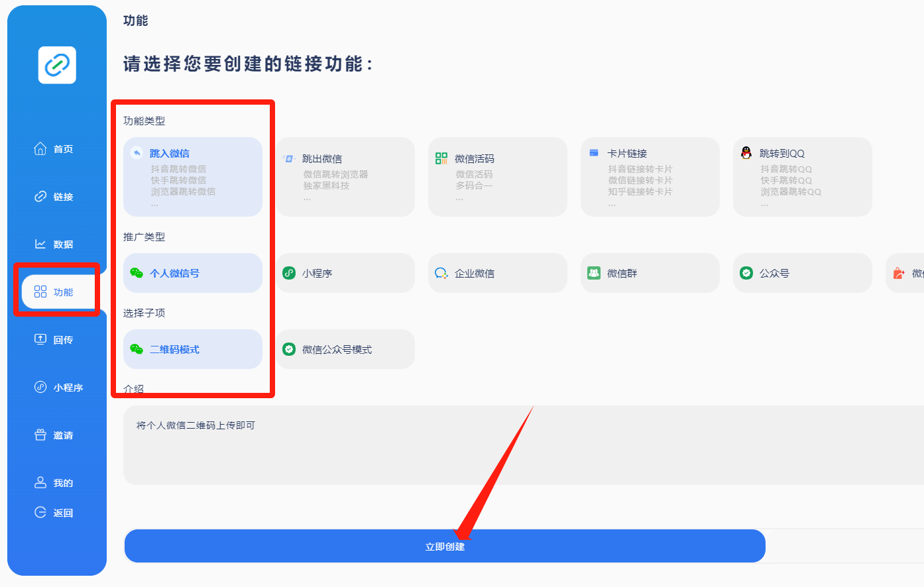The height and width of the screenshot is (587, 924).
Task: Choose the 跳转到QQ function
Action: [803, 176]
